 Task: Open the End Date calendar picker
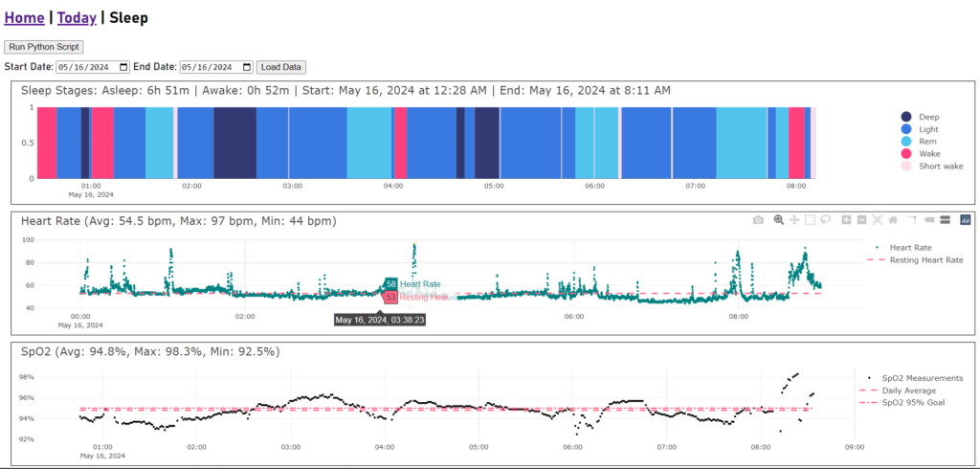tap(247, 67)
